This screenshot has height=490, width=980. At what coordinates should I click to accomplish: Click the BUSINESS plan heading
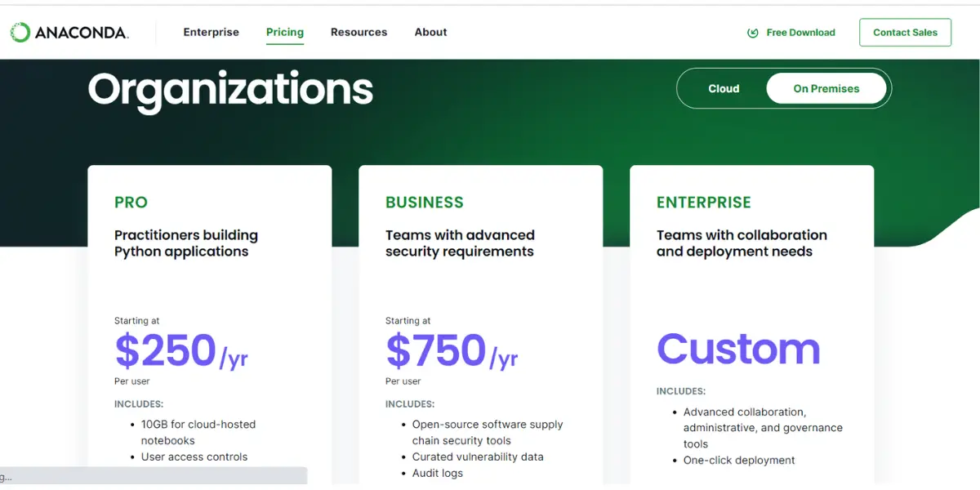(x=424, y=203)
